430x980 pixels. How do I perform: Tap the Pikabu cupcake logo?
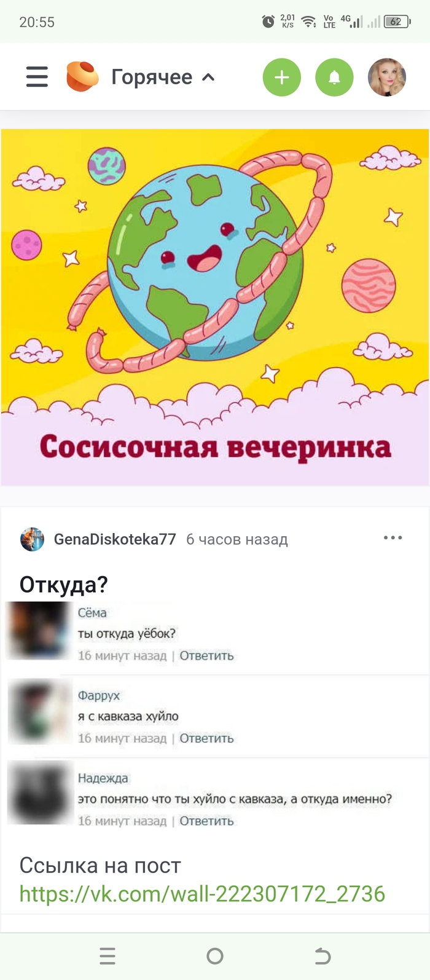pyautogui.click(x=82, y=77)
